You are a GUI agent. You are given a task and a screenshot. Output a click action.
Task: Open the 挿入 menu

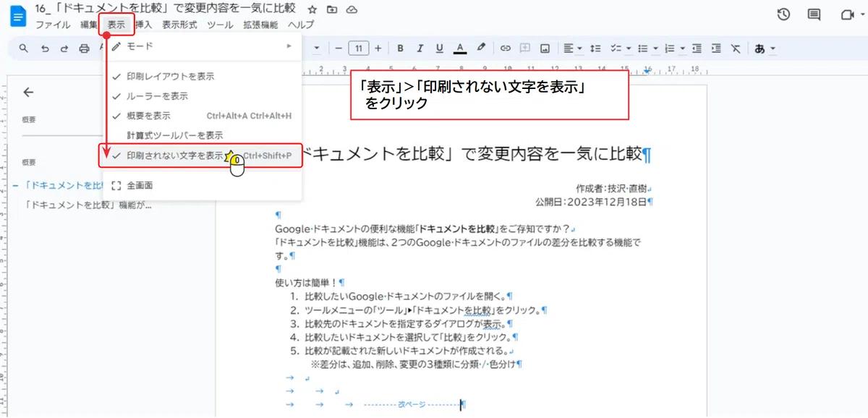144,25
